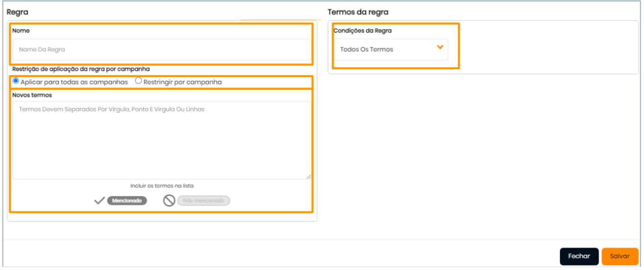Click the 'Restringir por campanha' label text
Image resolution: width=644 pixels, height=270 pixels.
point(182,82)
